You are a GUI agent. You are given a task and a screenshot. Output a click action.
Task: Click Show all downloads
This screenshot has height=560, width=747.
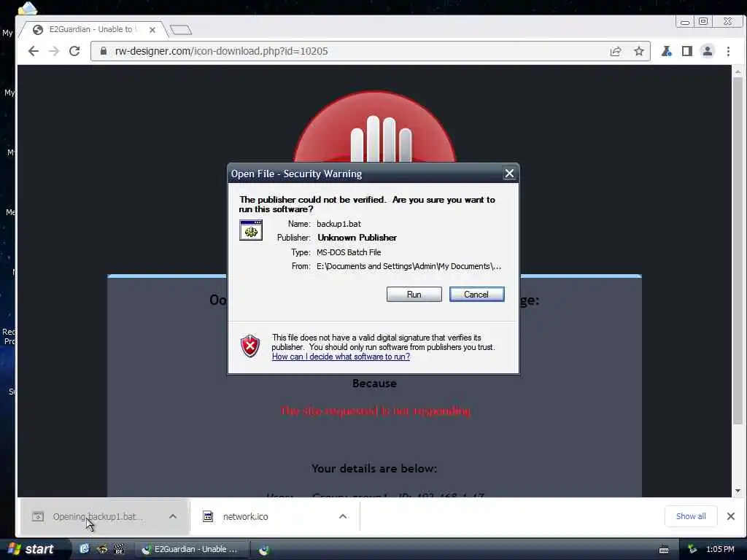pyautogui.click(x=691, y=516)
